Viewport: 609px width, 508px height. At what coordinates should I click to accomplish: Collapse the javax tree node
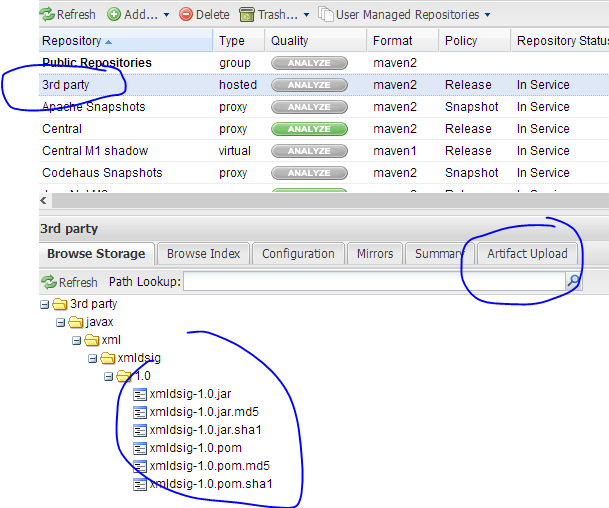pyautogui.click(x=60, y=322)
